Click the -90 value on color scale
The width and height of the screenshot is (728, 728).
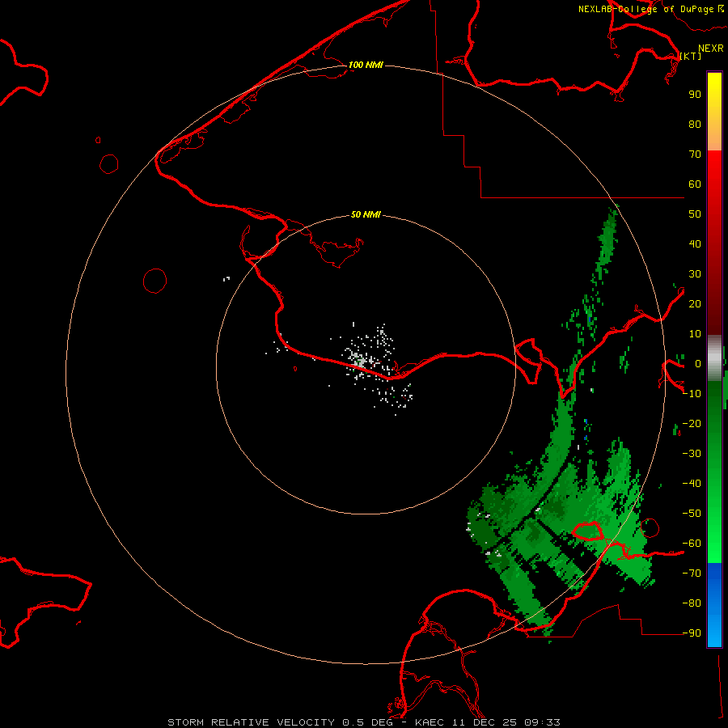[x=692, y=633]
